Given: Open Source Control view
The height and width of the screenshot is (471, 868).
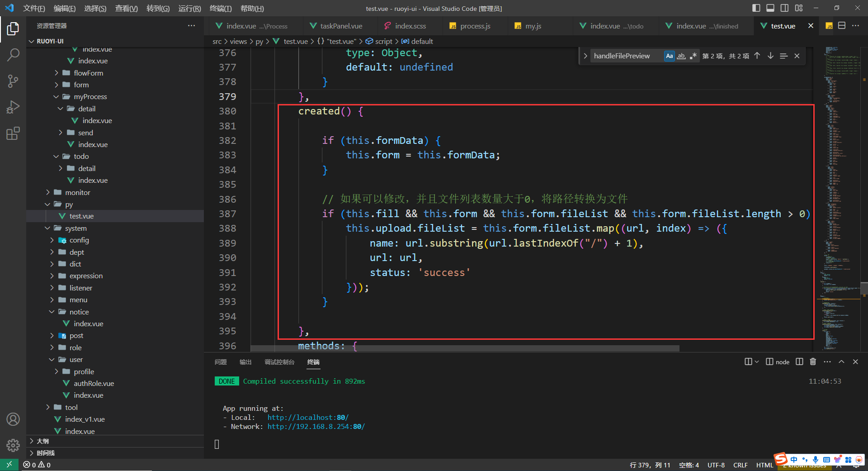Looking at the screenshot, I should click(13, 81).
